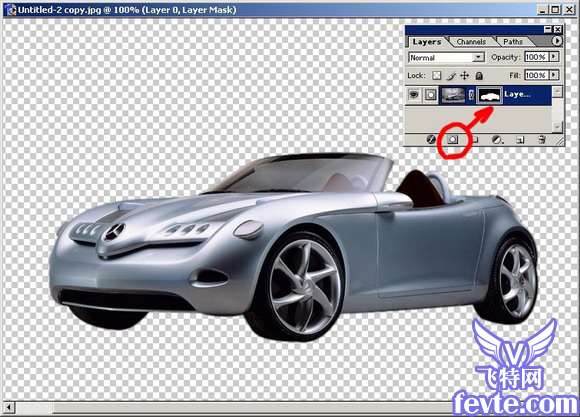
Task: Create a new layer via icon
Action: coord(520,139)
